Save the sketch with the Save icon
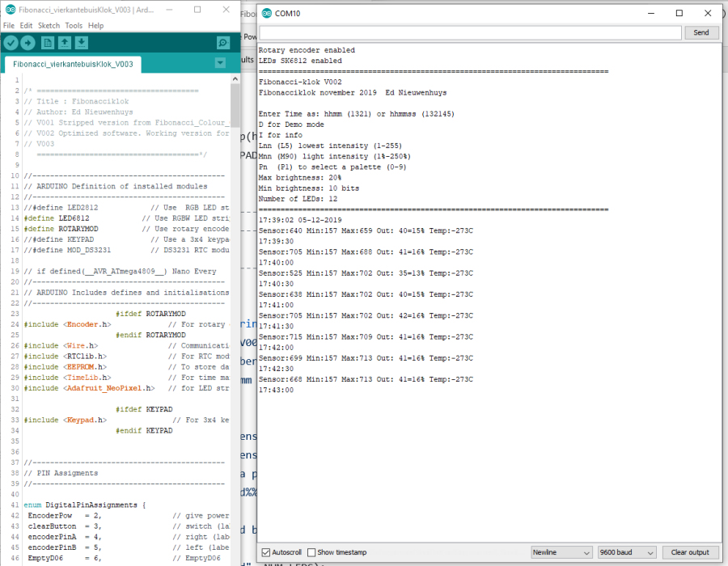Viewport: 728px width, 566px height. tap(82, 43)
